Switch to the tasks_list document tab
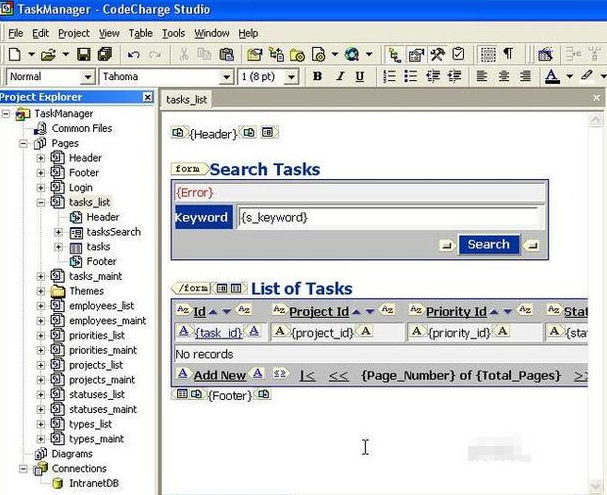This screenshot has width=607, height=495. coord(187,99)
